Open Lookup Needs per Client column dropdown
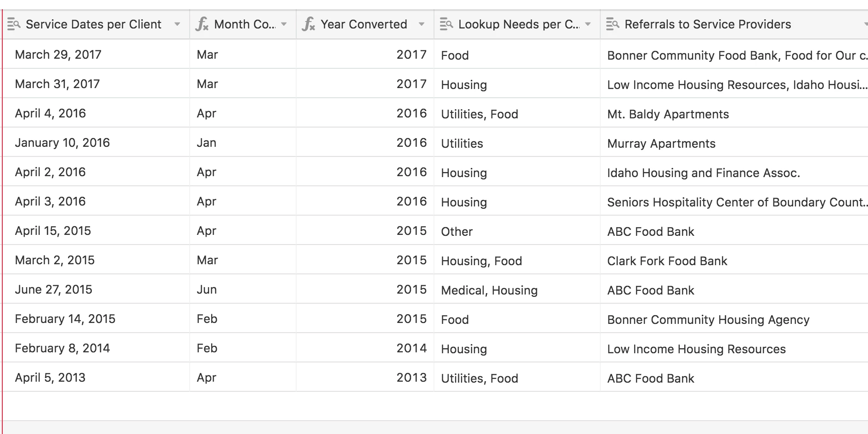868x434 pixels. 588,24
